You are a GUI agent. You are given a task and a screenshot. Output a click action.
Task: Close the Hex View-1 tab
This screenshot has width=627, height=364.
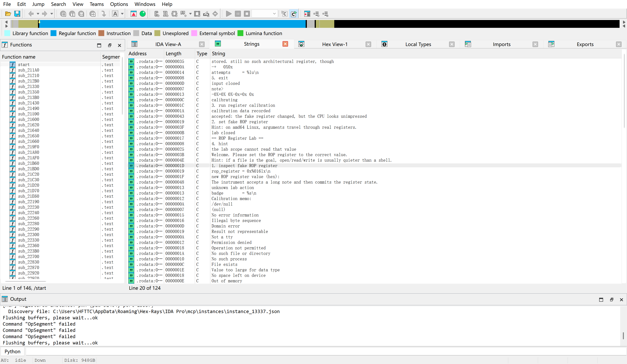point(368,44)
